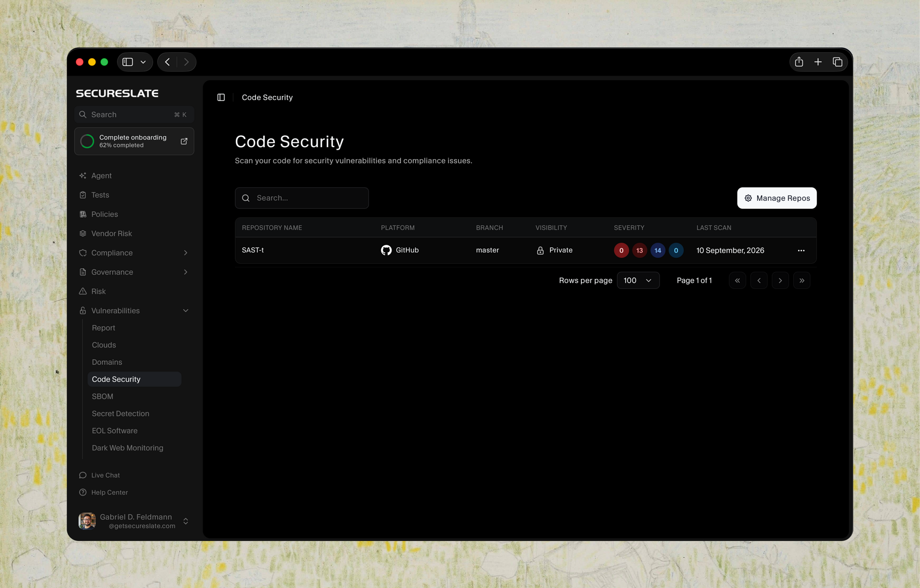The height and width of the screenshot is (588, 920).
Task: Click the repository Search input
Action: pos(302,198)
